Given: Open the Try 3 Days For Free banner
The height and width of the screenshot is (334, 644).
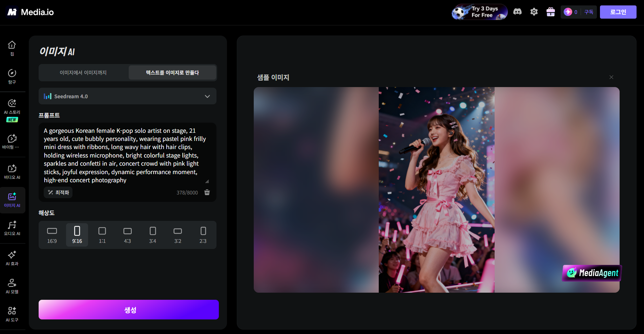Looking at the screenshot, I should click(x=479, y=12).
